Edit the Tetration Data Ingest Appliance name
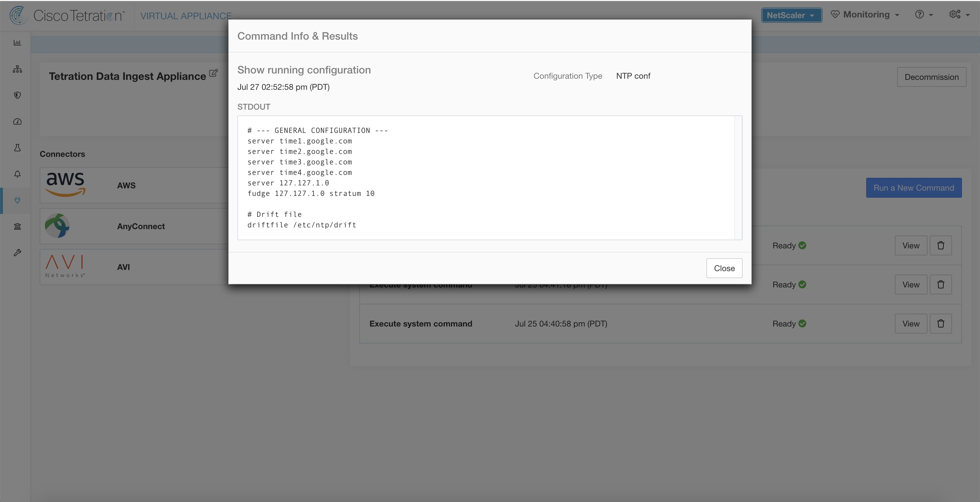The image size is (980, 502). pos(213,73)
